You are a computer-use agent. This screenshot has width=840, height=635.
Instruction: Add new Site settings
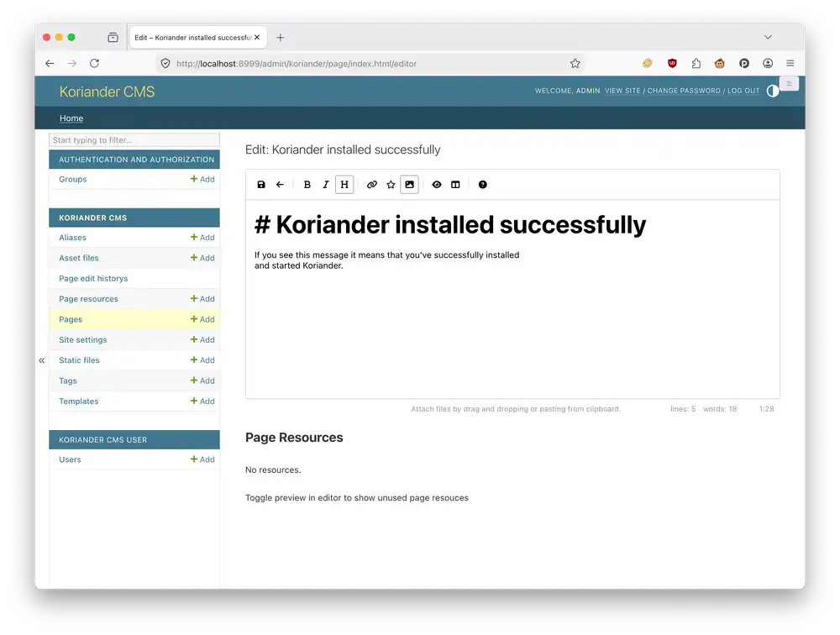(202, 339)
